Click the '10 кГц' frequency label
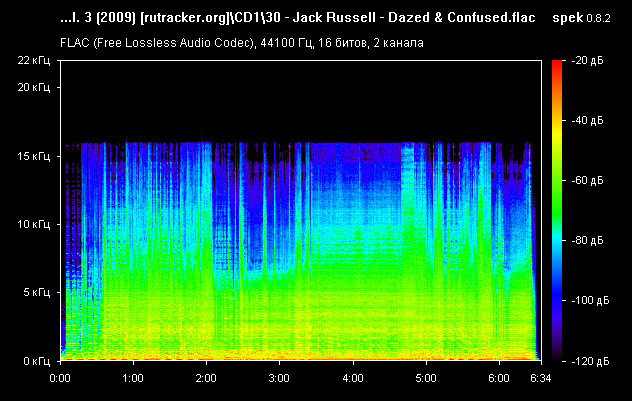Screen dimensions: 632x401 pyautogui.click(x=34, y=224)
